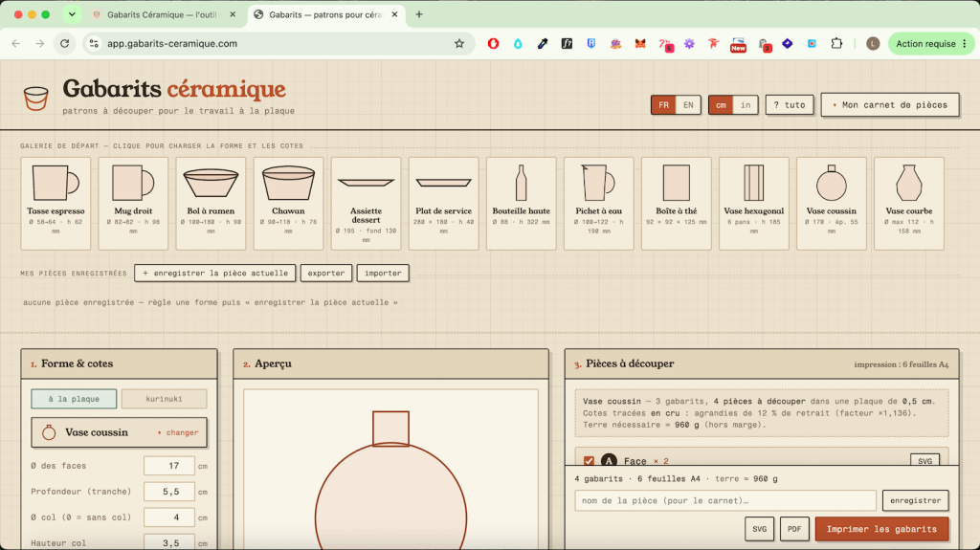Open the eyedropper color picker extension

(x=543, y=44)
